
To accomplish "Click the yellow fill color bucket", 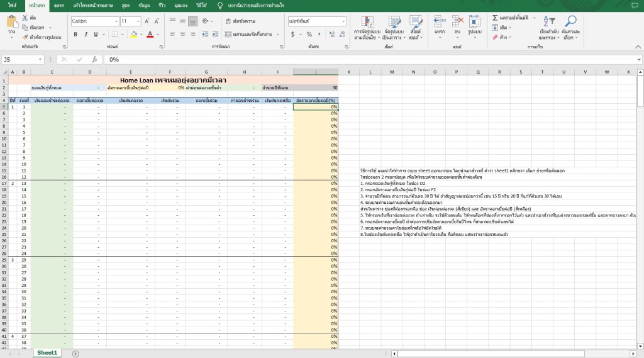I will 135,34.
